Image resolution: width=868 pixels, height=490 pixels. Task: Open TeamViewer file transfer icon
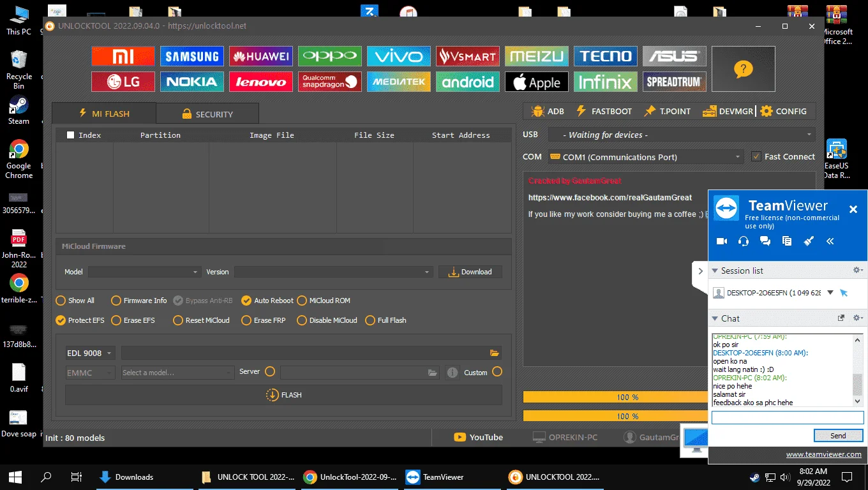click(787, 241)
